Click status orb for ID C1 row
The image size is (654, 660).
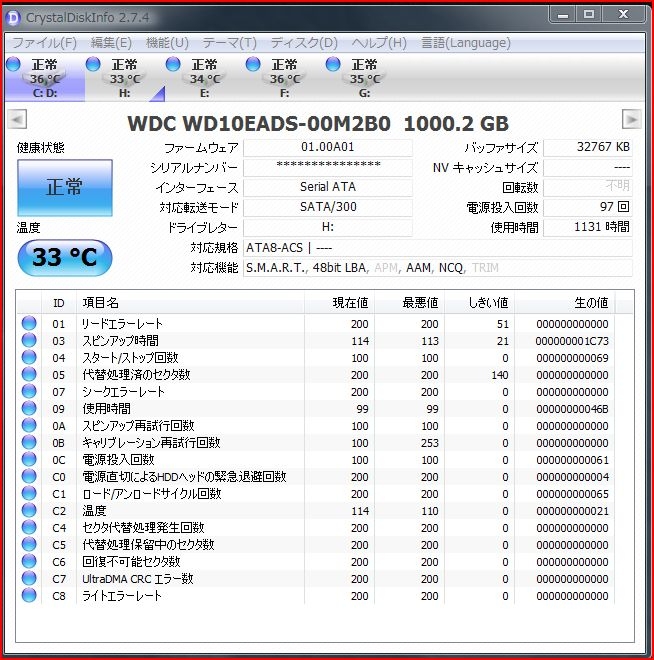tap(29, 493)
